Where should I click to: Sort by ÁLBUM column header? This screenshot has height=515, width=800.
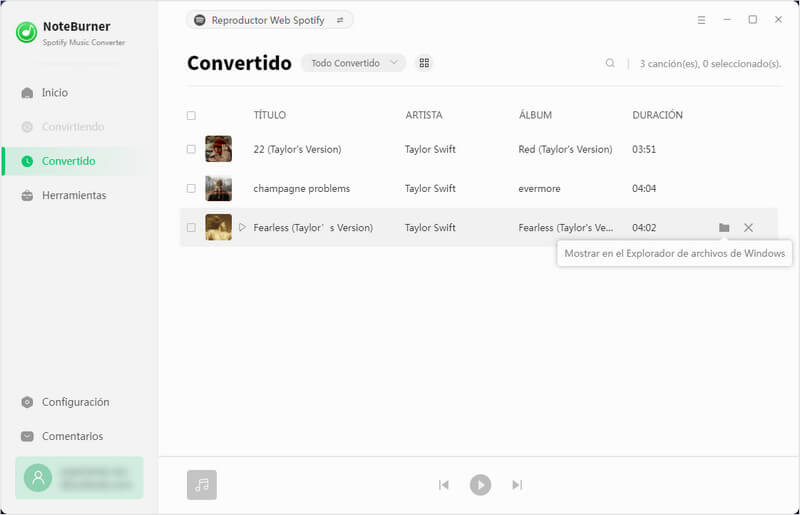pyautogui.click(x=535, y=115)
